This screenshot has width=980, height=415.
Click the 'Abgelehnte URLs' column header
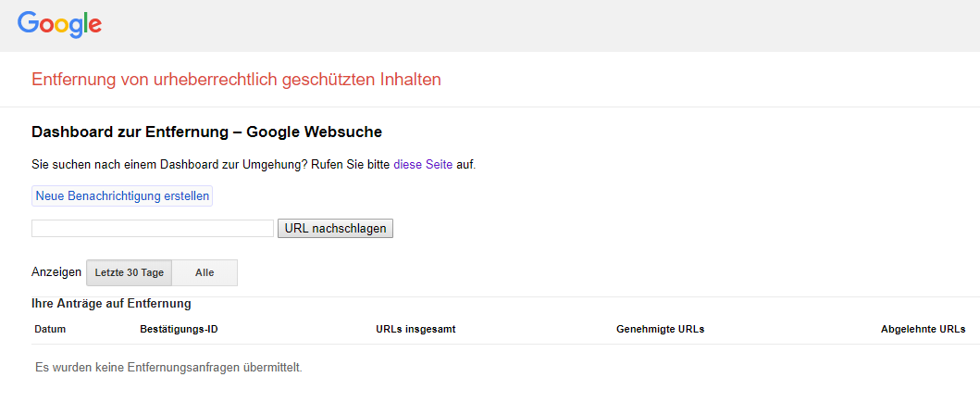[x=923, y=329]
